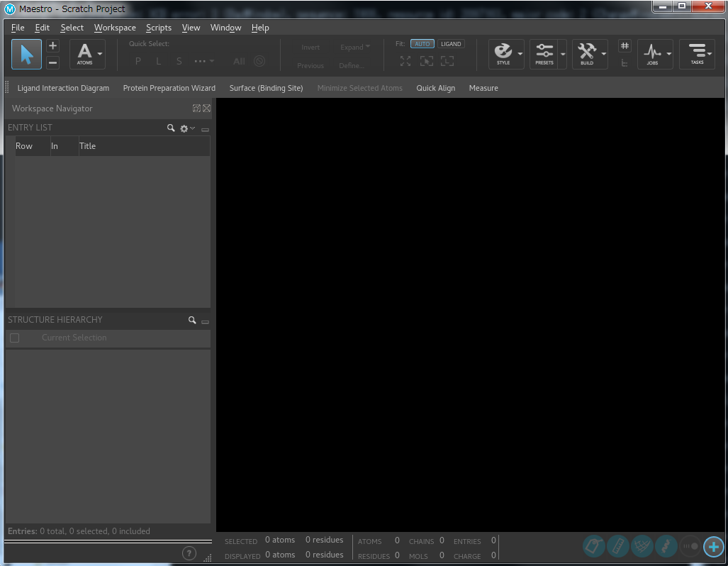Search the entry list with magnifier

pos(171,128)
